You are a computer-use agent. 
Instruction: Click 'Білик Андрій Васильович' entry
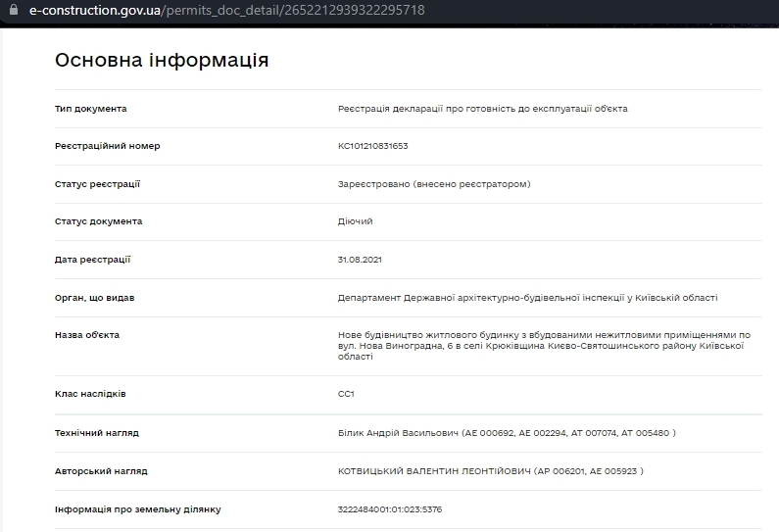click(507, 433)
